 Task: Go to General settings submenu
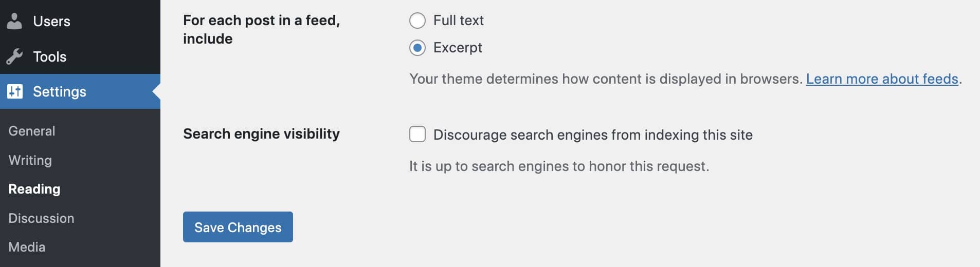pos(32,131)
